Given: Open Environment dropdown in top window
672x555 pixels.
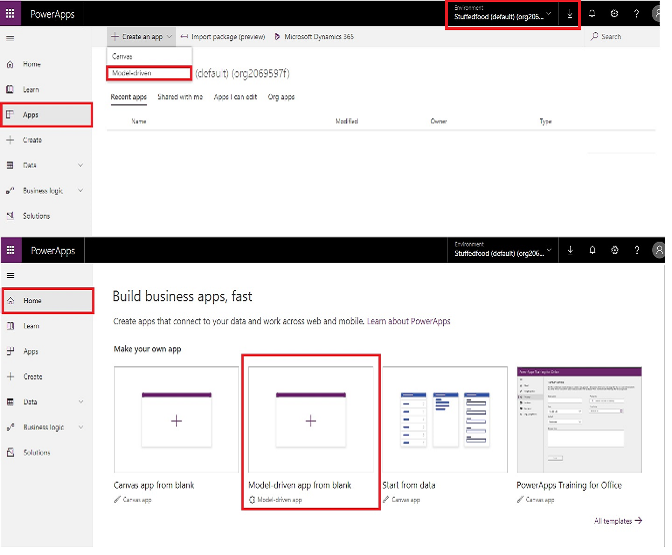Looking at the screenshot, I should [x=503, y=14].
